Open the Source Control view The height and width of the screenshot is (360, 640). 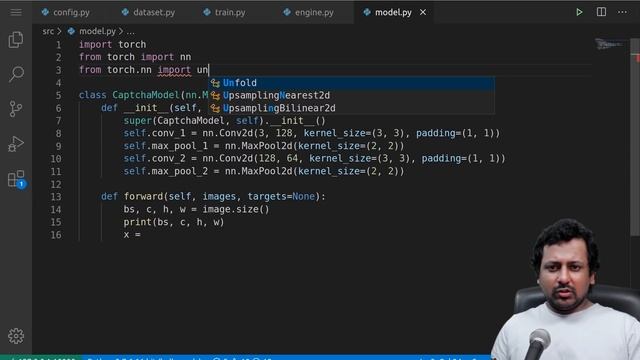(16, 109)
